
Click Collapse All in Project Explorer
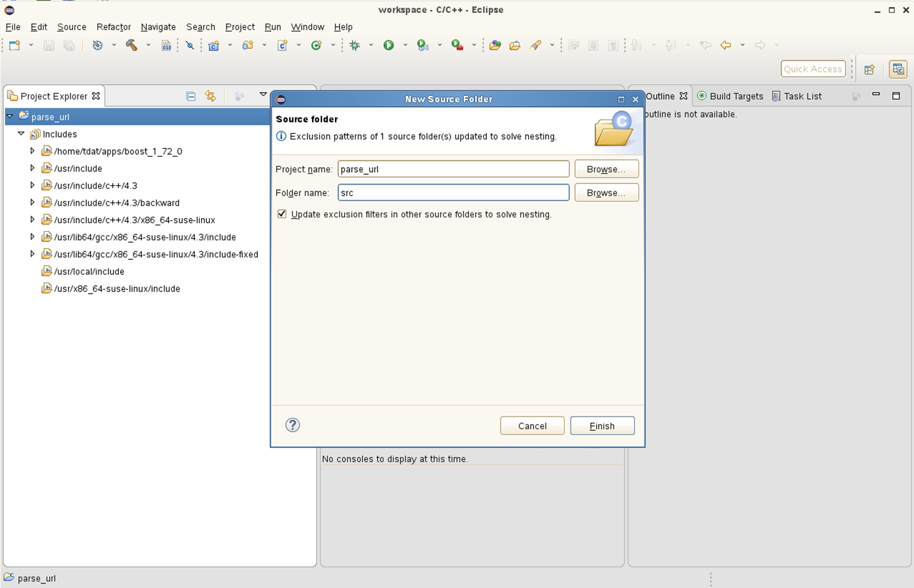click(191, 96)
